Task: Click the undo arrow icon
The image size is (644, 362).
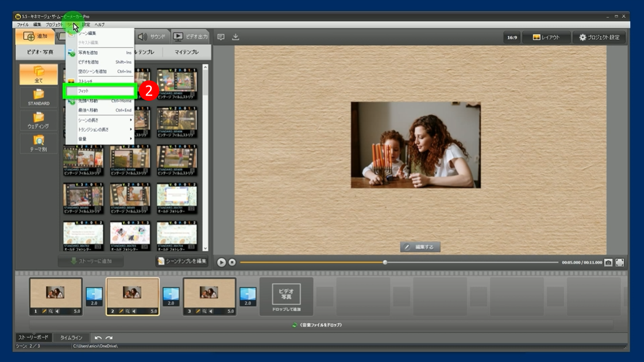Action: tap(98, 338)
